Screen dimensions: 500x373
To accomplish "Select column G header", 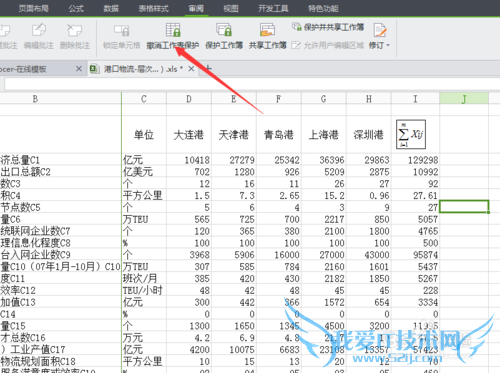I will (324, 99).
